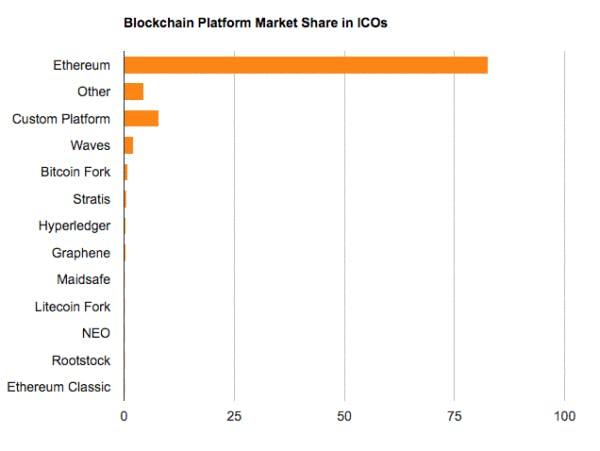This screenshot has width=600, height=451.
Task: Click the Waves bar
Action: click(129, 146)
